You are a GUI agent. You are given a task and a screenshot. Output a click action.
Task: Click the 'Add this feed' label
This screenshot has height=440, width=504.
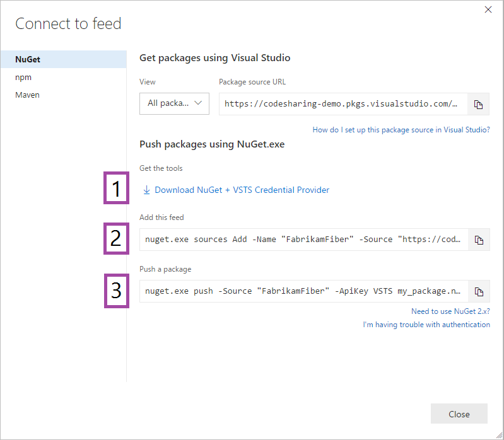(x=161, y=217)
